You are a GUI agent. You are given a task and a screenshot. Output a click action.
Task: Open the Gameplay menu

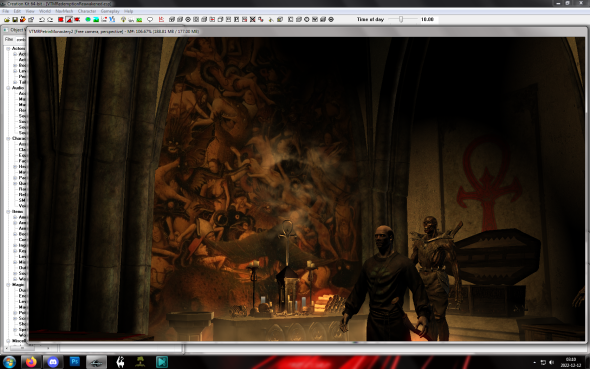click(110, 11)
